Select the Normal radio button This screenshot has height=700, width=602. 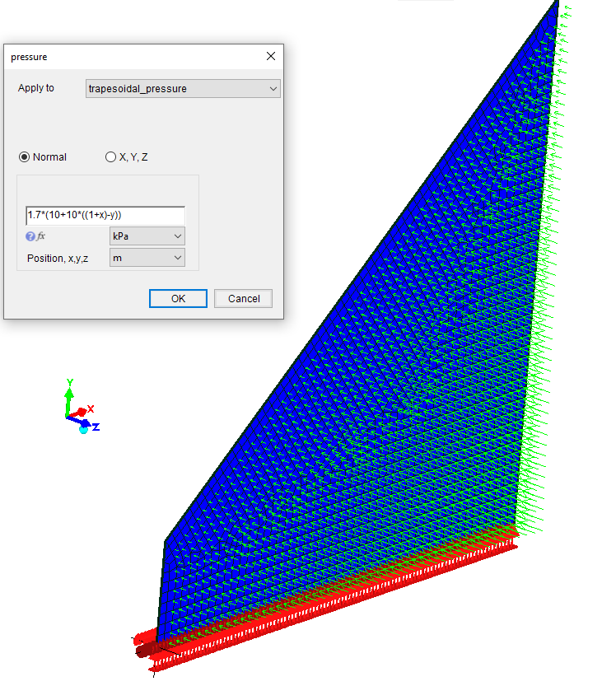24,157
